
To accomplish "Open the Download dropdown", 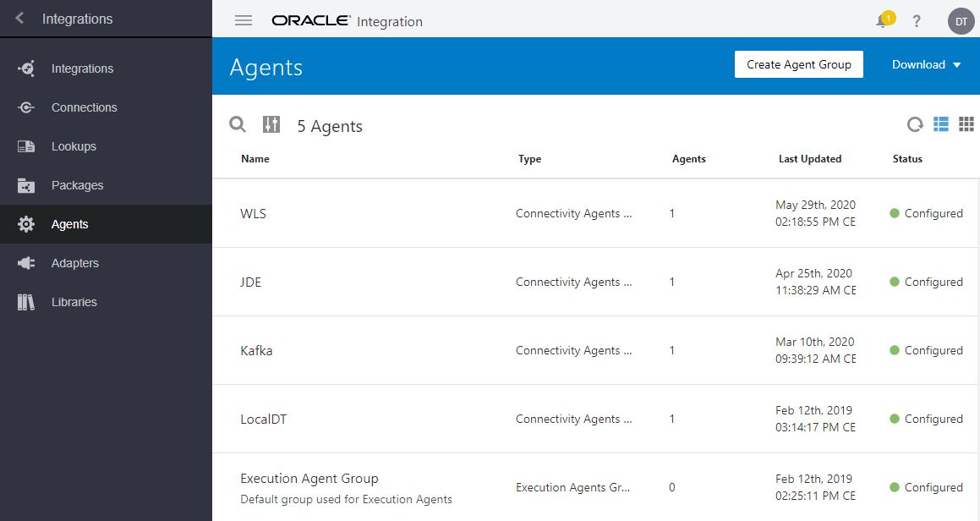I will (x=926, y=64).
